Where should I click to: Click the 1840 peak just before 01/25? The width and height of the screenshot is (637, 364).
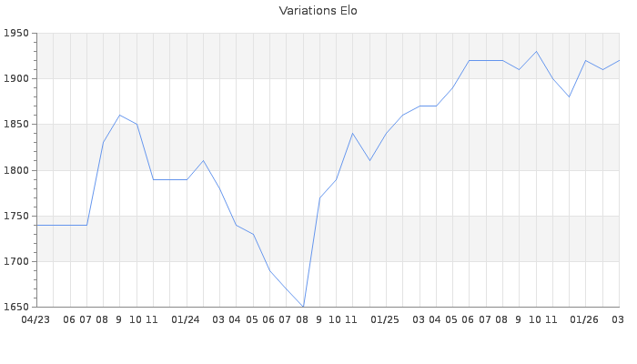(x=352, y=133)
